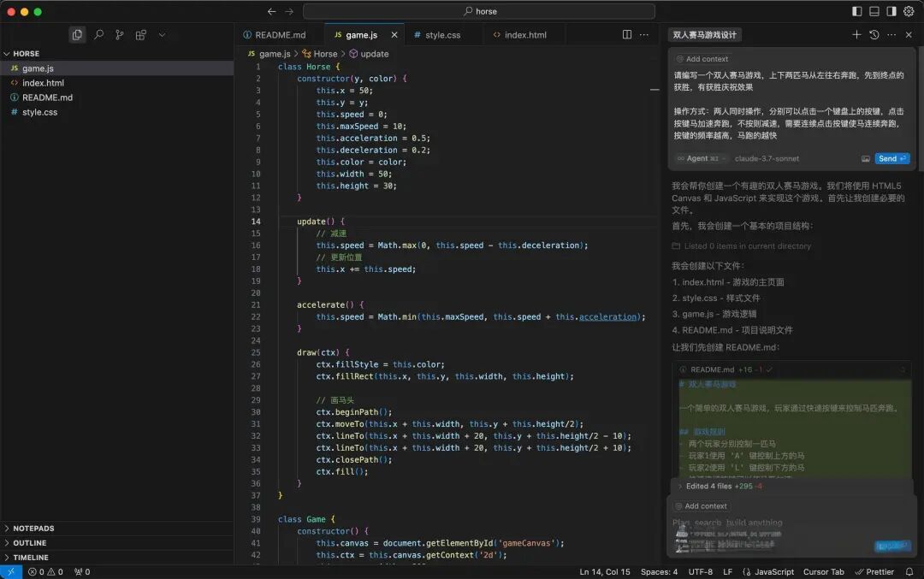Expand additional views chevron in sidebar header
The image size is (924, 579).
click(x=162, y=35)
